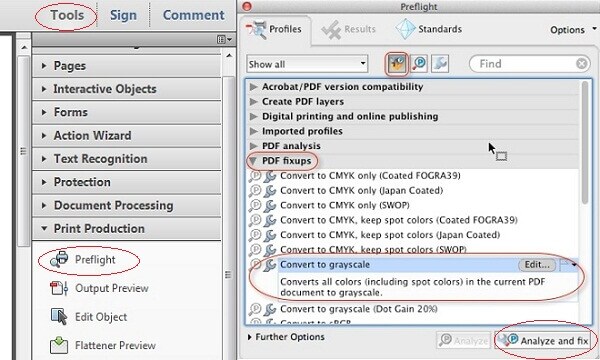Select the profiles view icon button
The image size is (600, 360).
[396, 64]
